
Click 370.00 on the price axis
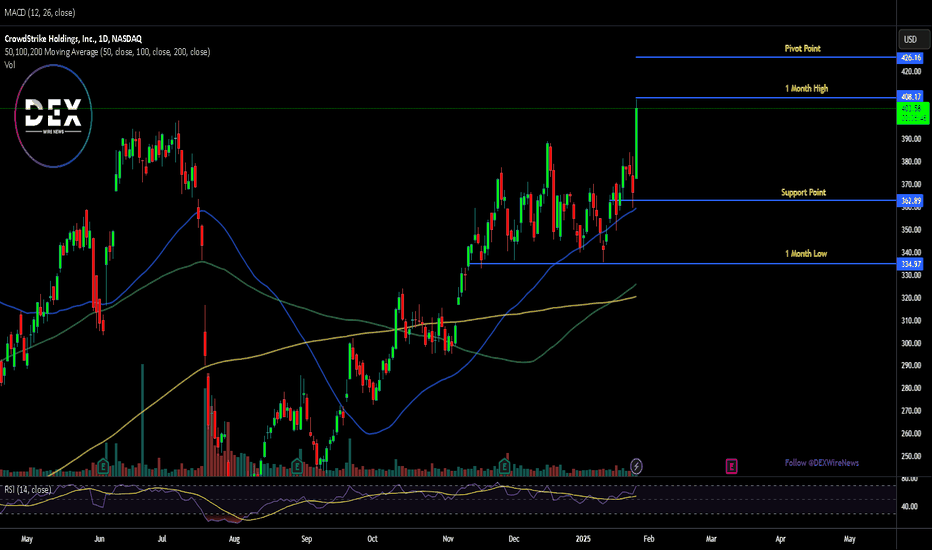tap(911, 184)
